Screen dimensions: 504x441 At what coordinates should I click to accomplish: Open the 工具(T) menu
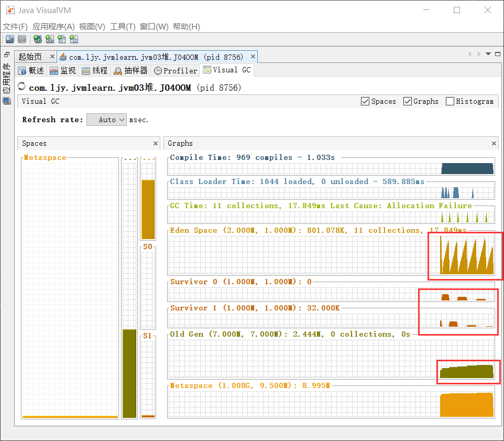[x=123, y=26]
